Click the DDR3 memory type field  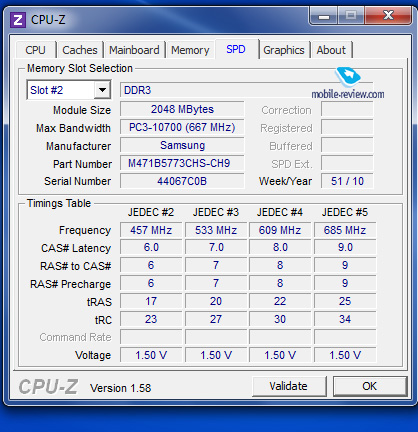click(246, 90)
